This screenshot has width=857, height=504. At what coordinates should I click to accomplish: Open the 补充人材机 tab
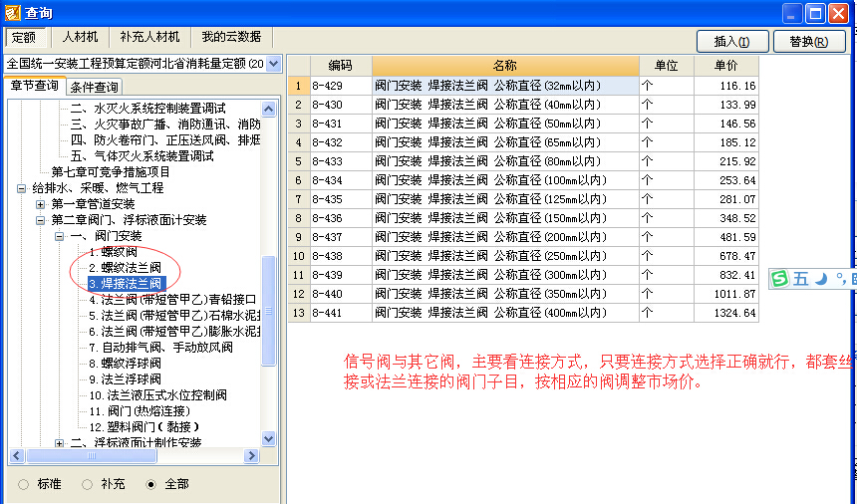[149, 37]
